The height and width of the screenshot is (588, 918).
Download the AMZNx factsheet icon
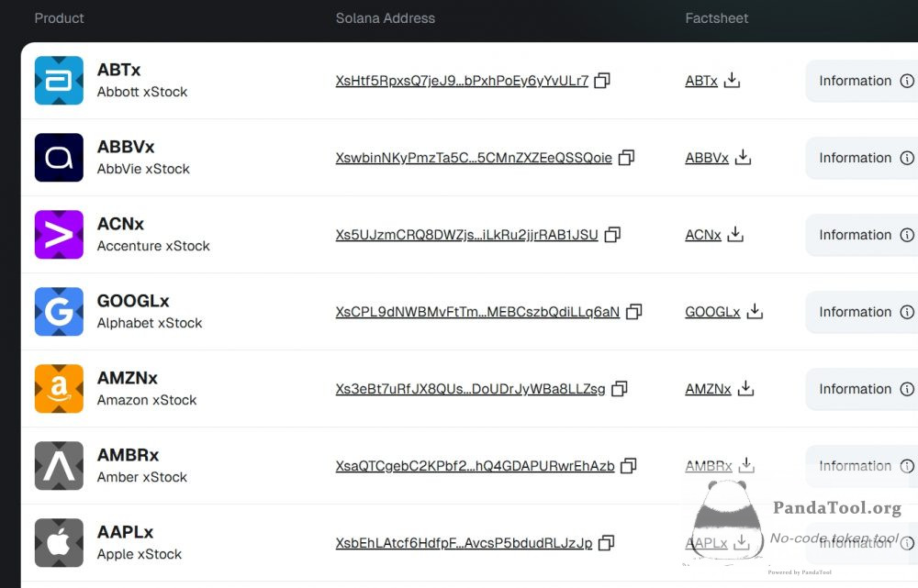pyautogui.click(x=745, y=389)
